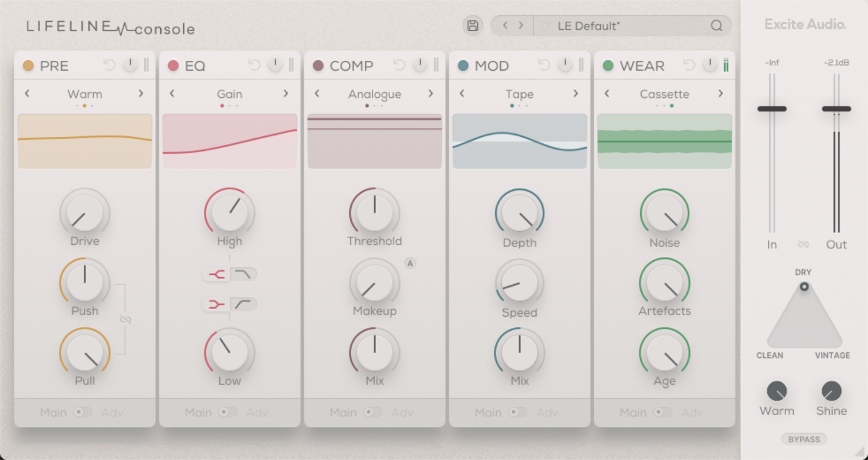Viewport: 868px width, 460px height.
Task: Click the PRE module header mini knob
Action: [x=130, y=65]
